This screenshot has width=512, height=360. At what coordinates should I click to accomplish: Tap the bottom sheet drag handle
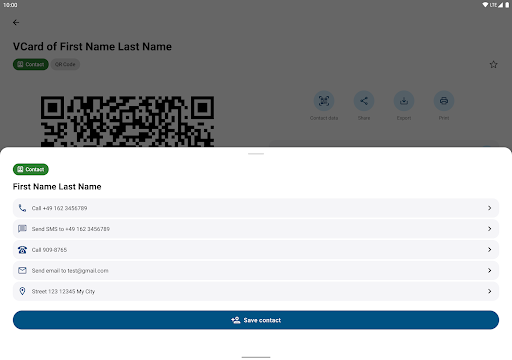pos(256,154)
